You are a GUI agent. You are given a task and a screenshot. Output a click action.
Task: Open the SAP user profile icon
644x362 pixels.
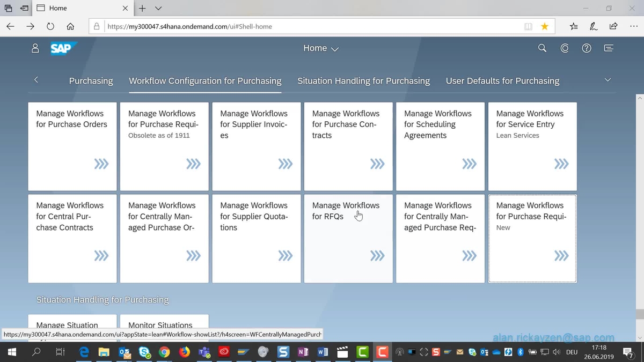(x=35, y=48)
